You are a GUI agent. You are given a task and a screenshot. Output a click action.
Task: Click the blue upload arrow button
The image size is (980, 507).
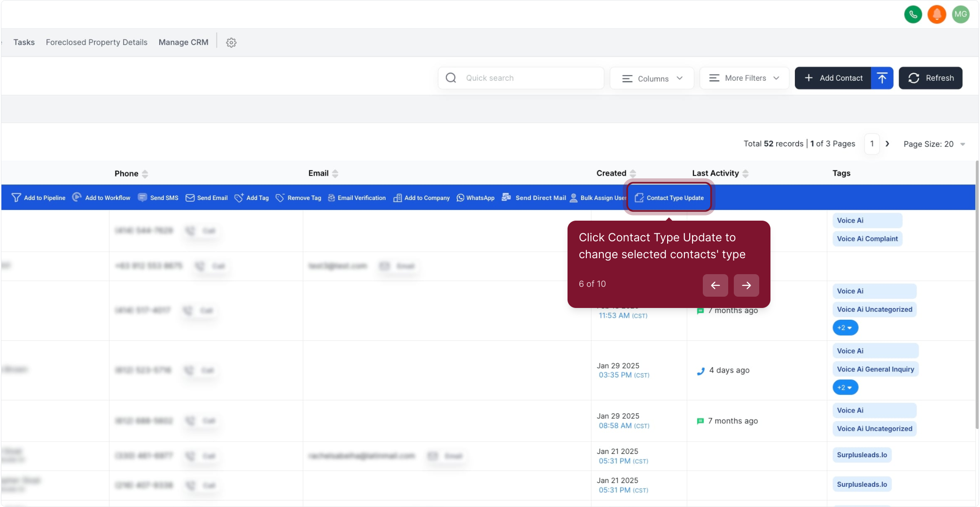point(882,78)
